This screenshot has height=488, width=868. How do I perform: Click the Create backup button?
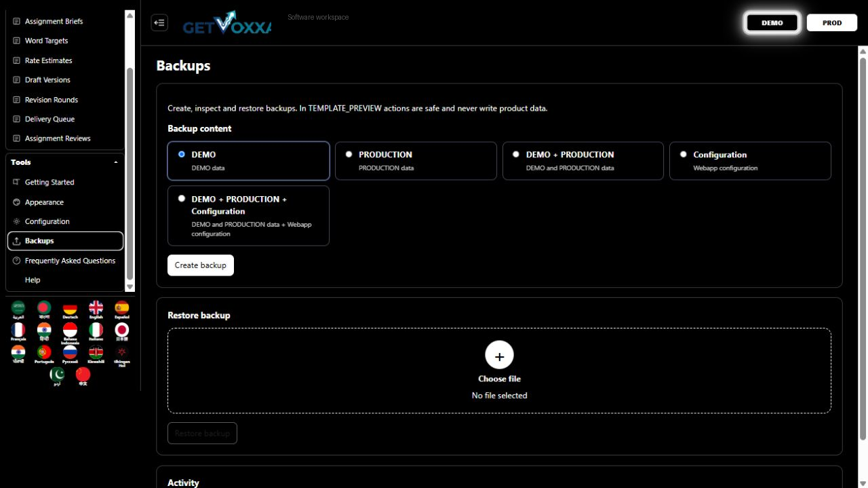click(201, 265)
